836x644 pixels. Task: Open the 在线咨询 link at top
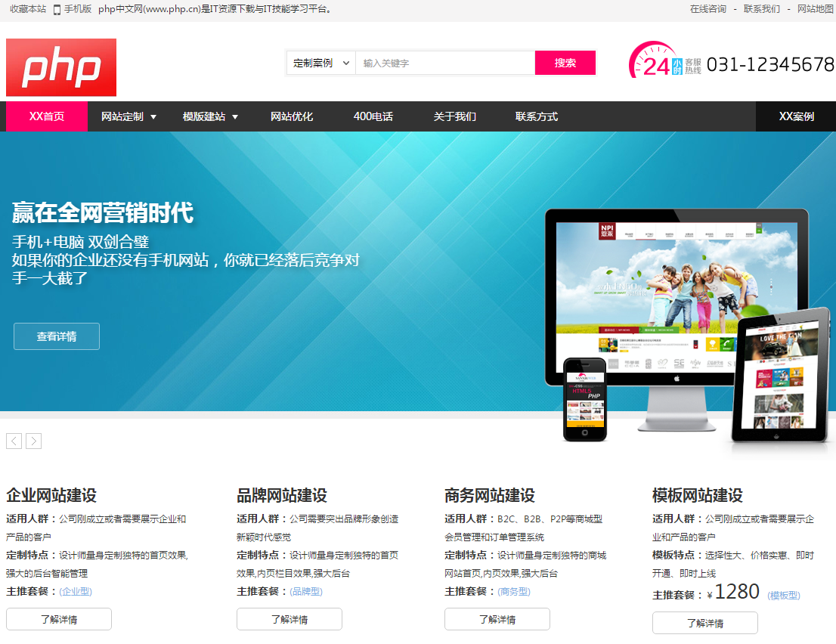[x=708, y=9]
